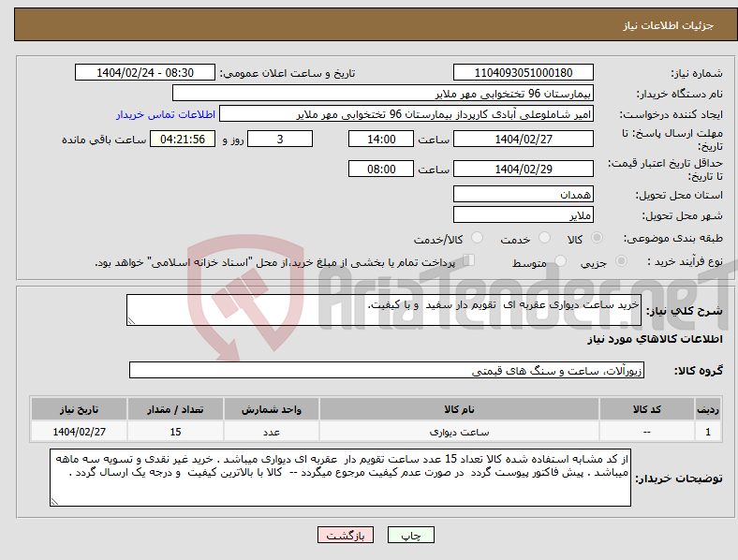Click the request creator field امیر شاملوعلی آبادی

pos(406,114)
